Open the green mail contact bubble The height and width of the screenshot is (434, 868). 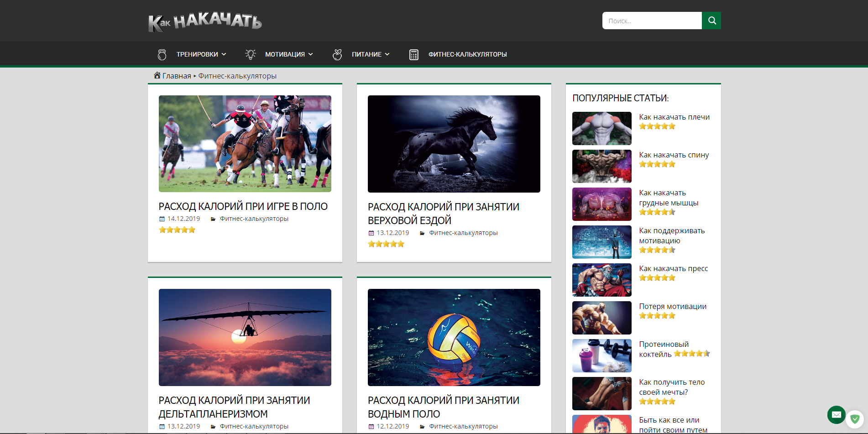tap(836, 414)
